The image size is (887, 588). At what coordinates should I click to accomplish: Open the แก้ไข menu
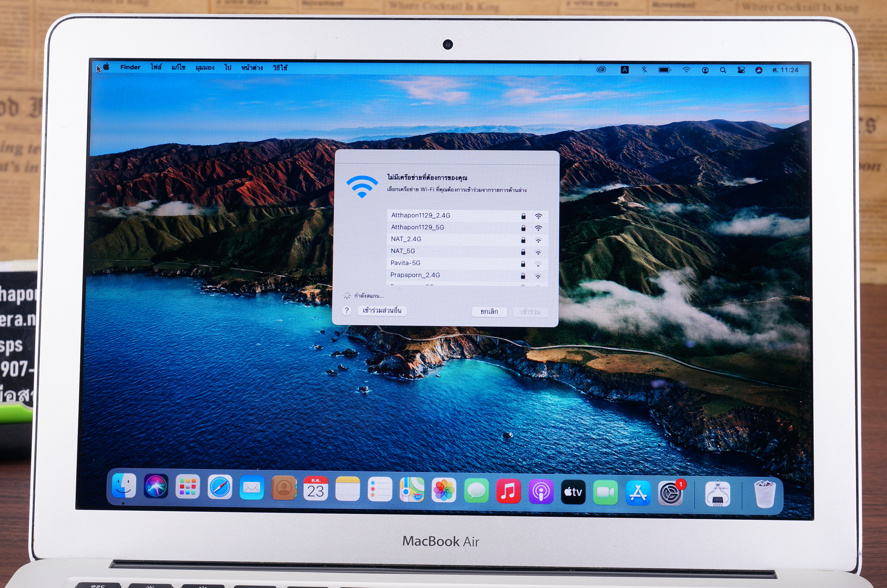click(x=178, y=67)
